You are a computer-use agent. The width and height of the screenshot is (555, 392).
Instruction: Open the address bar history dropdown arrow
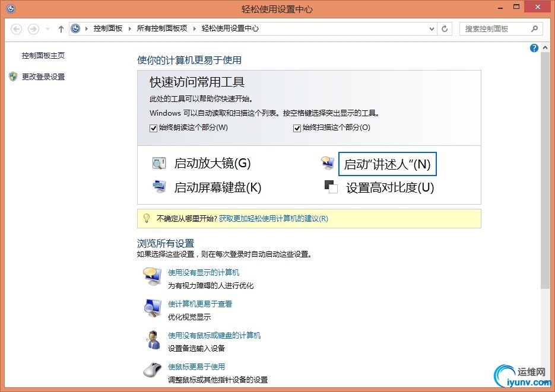point(432,28)
